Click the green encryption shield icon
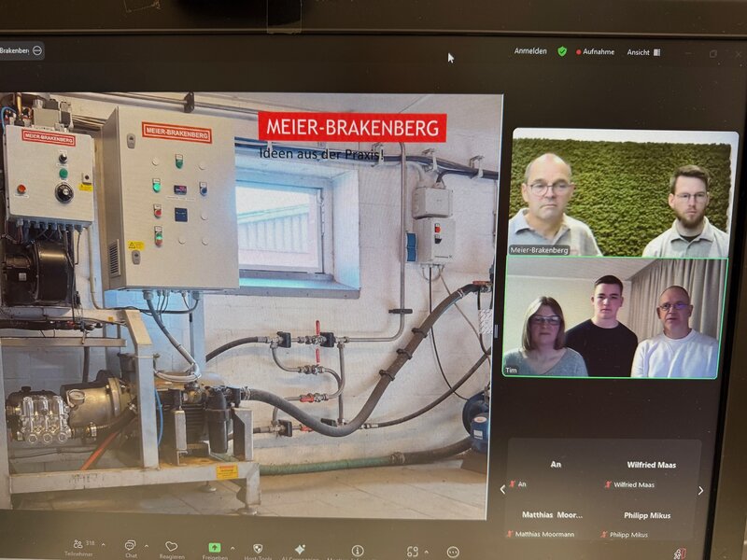Image resolution: width=747 pixels, height=560 pixels. [x=562, y=51]
